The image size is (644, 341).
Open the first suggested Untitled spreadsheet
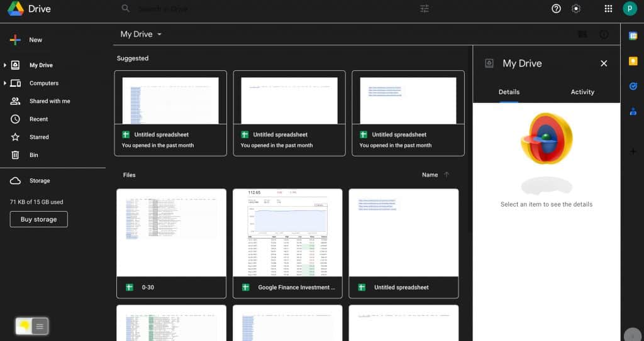click(170, 113)
